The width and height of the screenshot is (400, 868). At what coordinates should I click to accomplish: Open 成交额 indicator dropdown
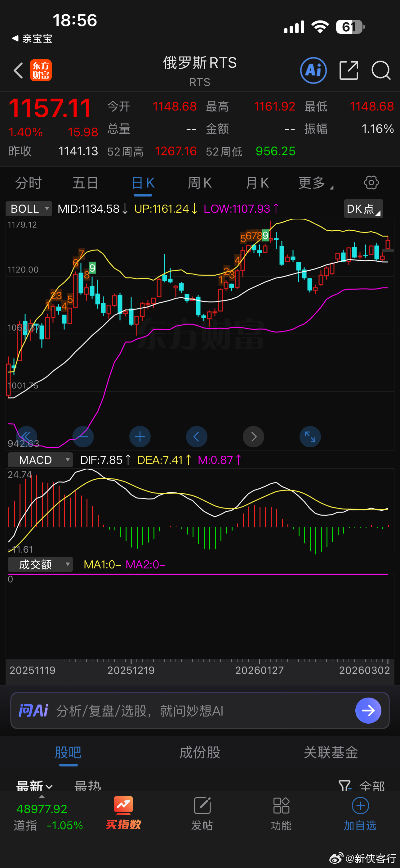point(40,564)
